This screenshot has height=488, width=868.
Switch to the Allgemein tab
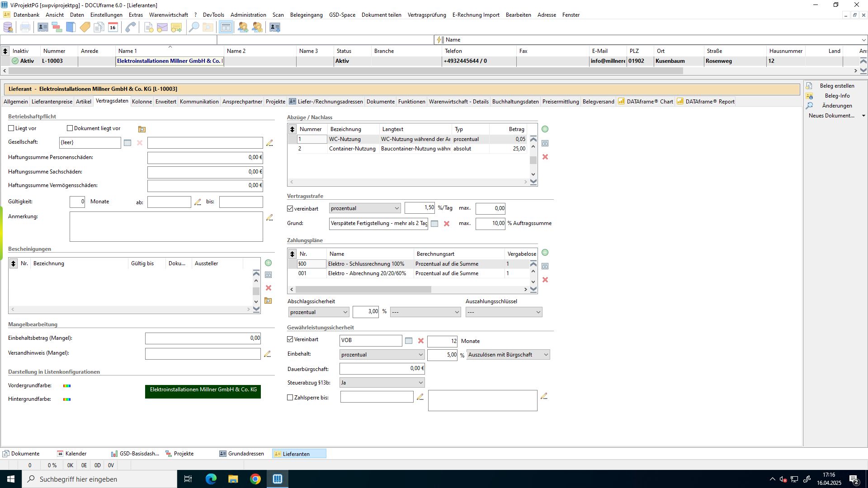pos(16,102)
